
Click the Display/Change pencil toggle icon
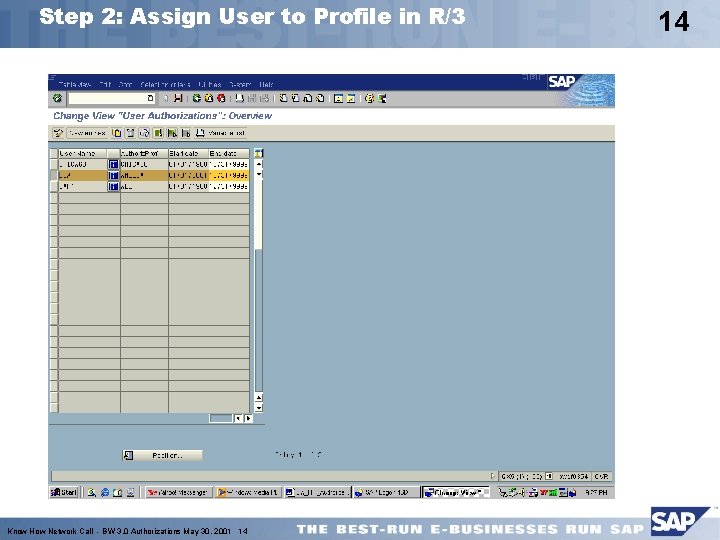click(x=58, y=133)
